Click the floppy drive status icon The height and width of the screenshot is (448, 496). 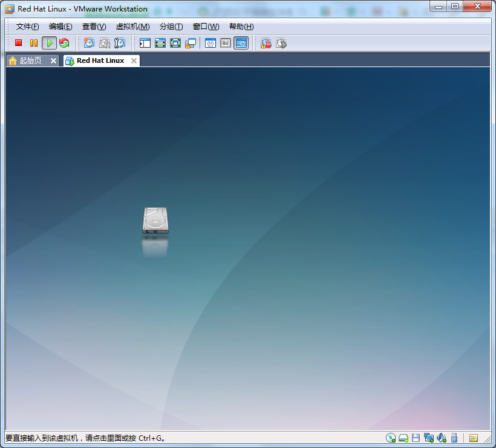(416, 438)
